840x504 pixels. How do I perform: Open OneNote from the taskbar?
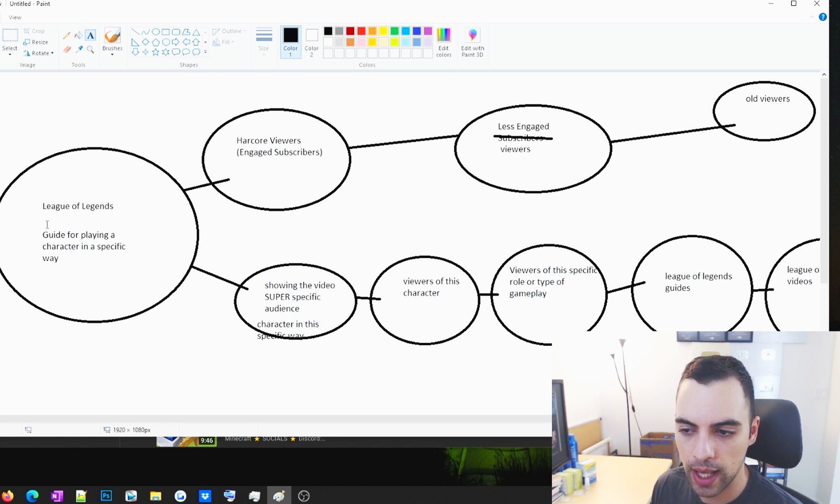point(57,496)
